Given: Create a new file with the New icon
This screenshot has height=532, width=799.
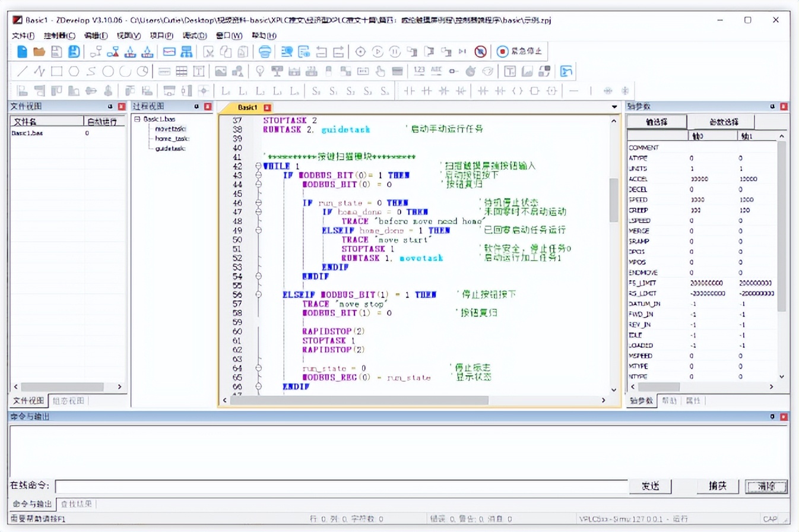Looking at the screenshot, I should 22,52.
